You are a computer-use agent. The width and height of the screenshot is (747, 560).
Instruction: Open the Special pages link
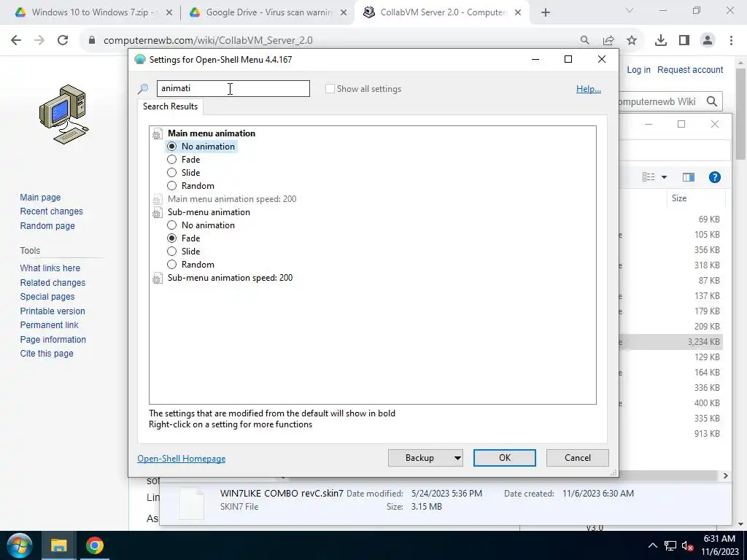tap(47, 297)
